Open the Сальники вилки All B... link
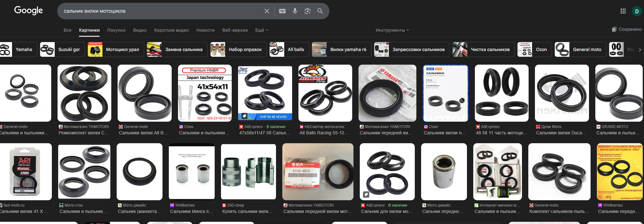Viewport: 644px width, 224px height. point(143,133)
